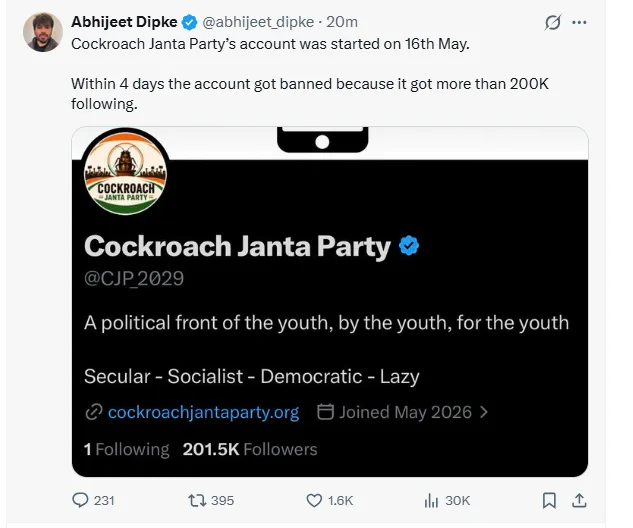Screen dimensions: 633x528
Task: Like the tweet with heart icon
Action: coord(314,501)
